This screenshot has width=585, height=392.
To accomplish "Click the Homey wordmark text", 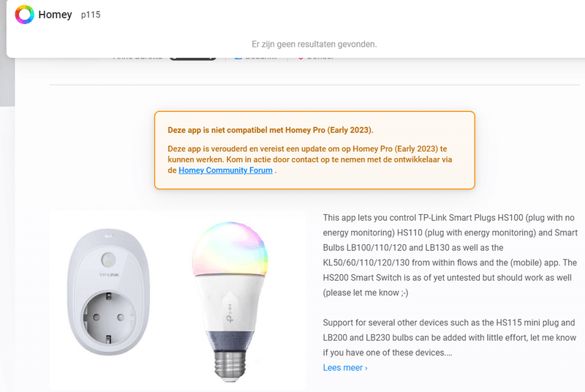I will tap(56, 15).
